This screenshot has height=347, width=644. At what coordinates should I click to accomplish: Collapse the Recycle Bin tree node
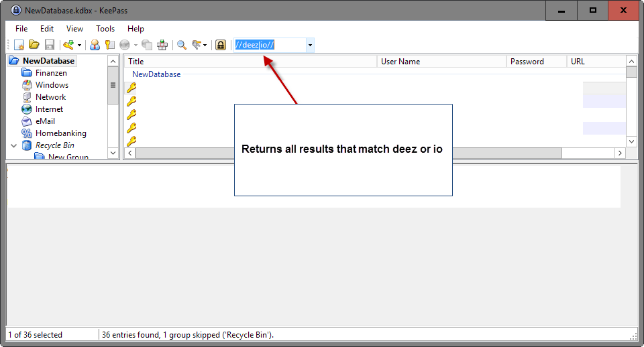coord(13,145)
